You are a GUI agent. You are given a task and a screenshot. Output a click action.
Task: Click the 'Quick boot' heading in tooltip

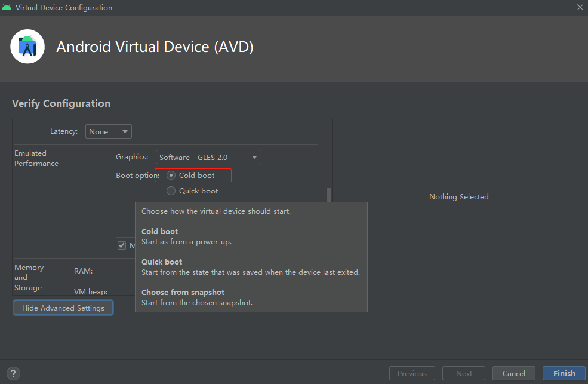(x=162, y=262)
